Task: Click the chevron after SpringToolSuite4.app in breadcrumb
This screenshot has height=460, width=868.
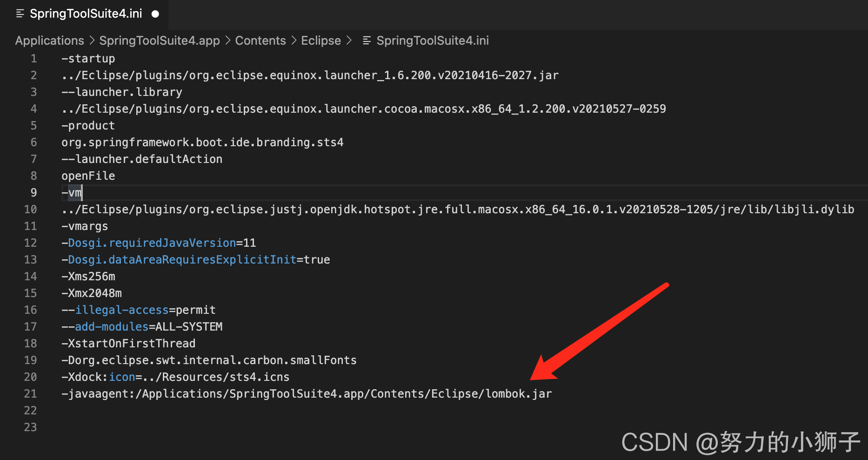Action: coord(228,41)
